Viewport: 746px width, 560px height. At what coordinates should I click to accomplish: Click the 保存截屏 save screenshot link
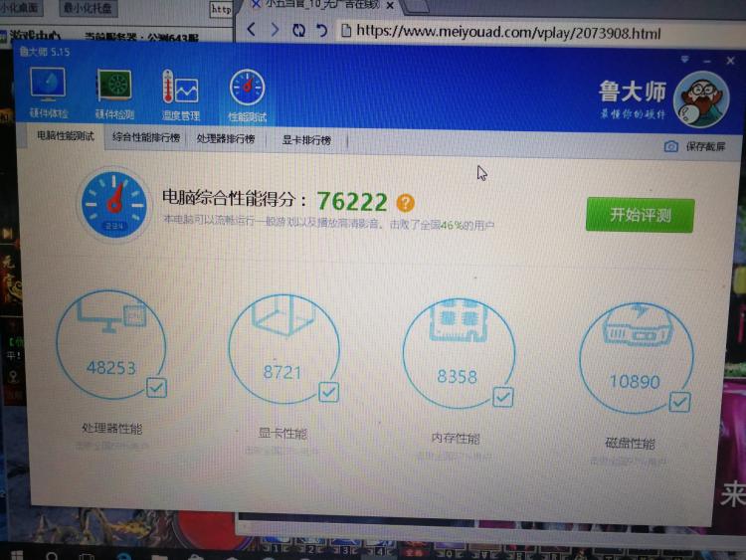pos(705,146)
